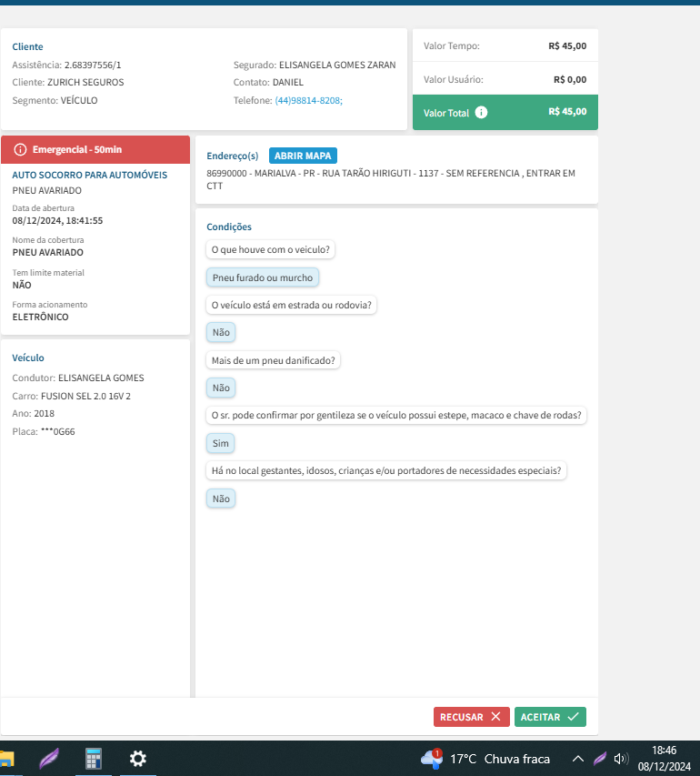Open the calculator from the taskbar

pos(93,759)
